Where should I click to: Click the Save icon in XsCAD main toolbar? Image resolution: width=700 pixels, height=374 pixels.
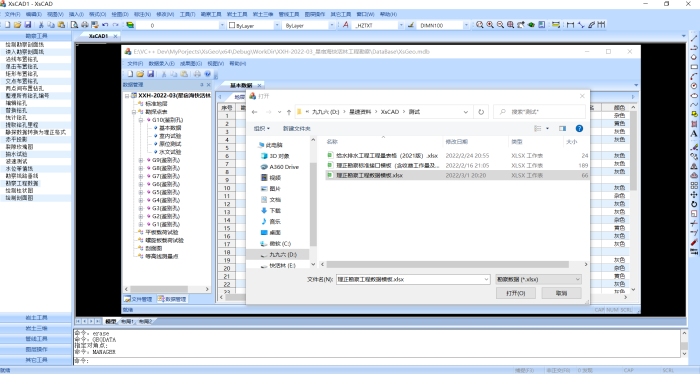coord(28,25)
